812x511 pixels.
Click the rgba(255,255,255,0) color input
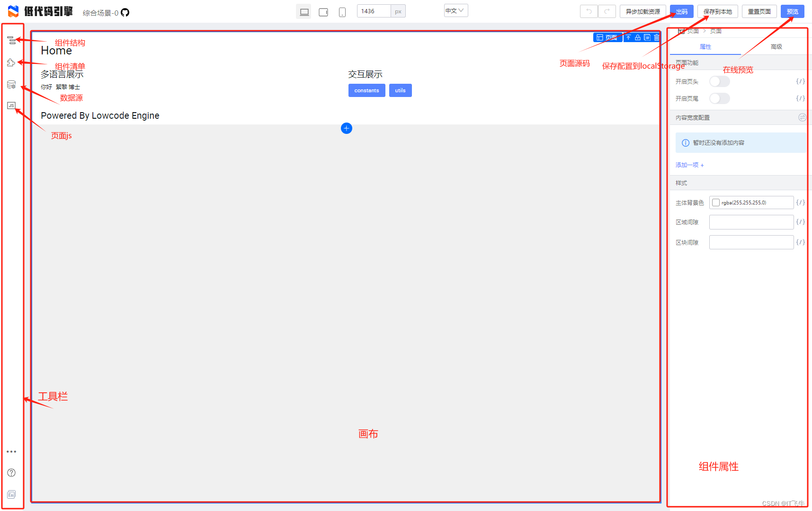tap(751, 203)
